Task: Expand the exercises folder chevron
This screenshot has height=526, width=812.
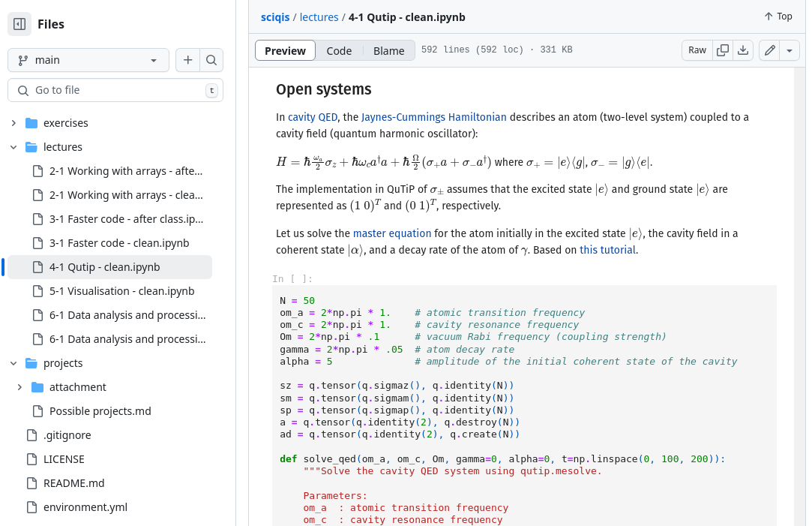Action: click(14, 123)
